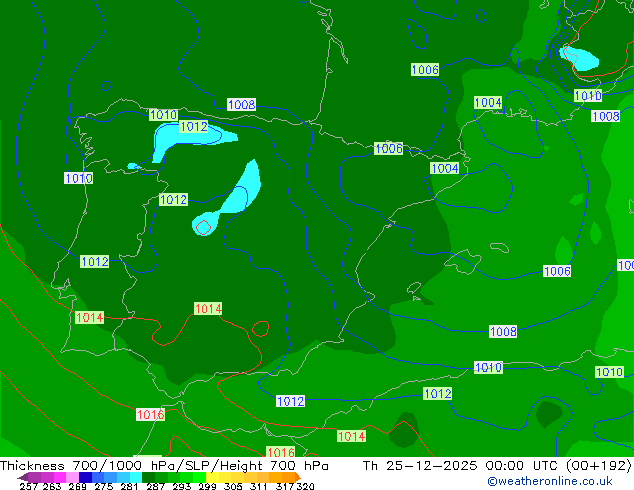Screen dimensions: 634x490
Task: Click the 275 legend value
Action: [104, 486]
